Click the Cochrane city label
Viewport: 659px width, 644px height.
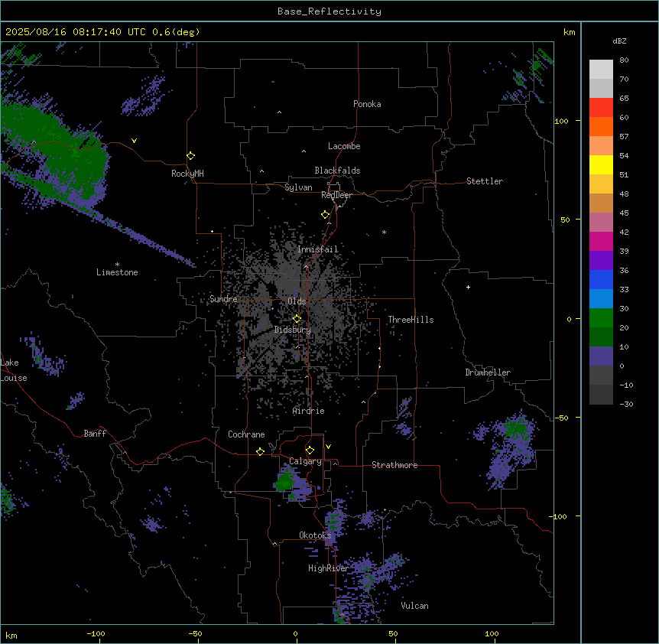click(x=246, y=434)
